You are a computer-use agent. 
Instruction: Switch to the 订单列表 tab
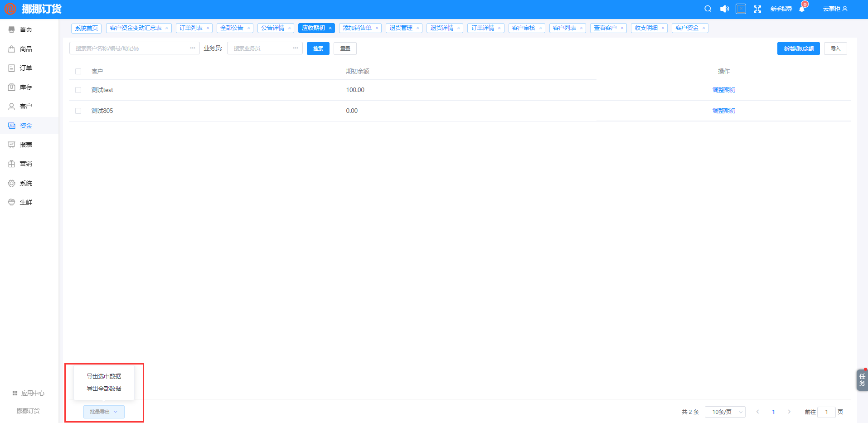click(x=191, y=28)
